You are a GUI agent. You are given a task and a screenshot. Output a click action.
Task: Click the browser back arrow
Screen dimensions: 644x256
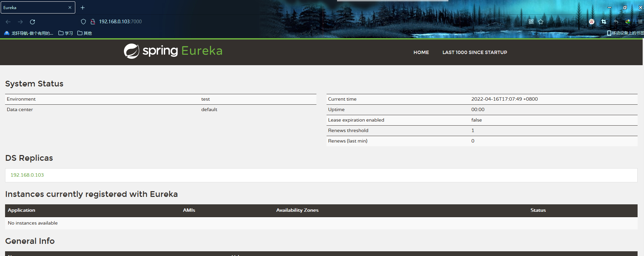coord(8,22)
